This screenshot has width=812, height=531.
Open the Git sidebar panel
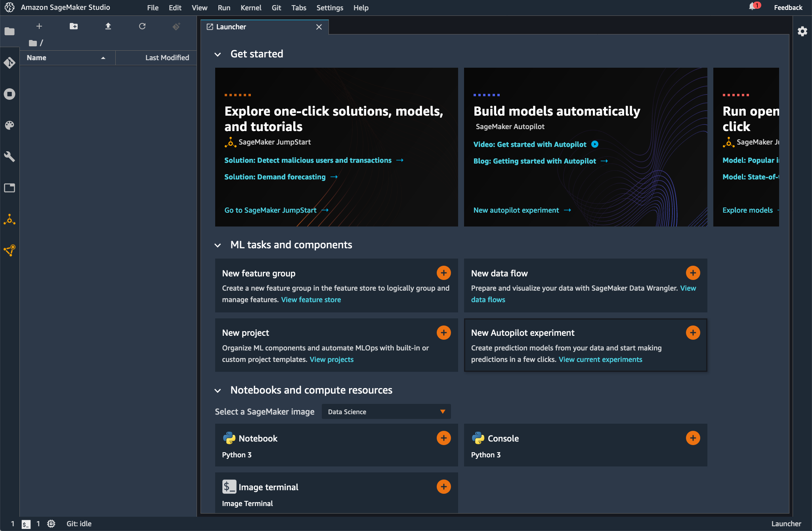pyautogui.click(x=10, y=63)
